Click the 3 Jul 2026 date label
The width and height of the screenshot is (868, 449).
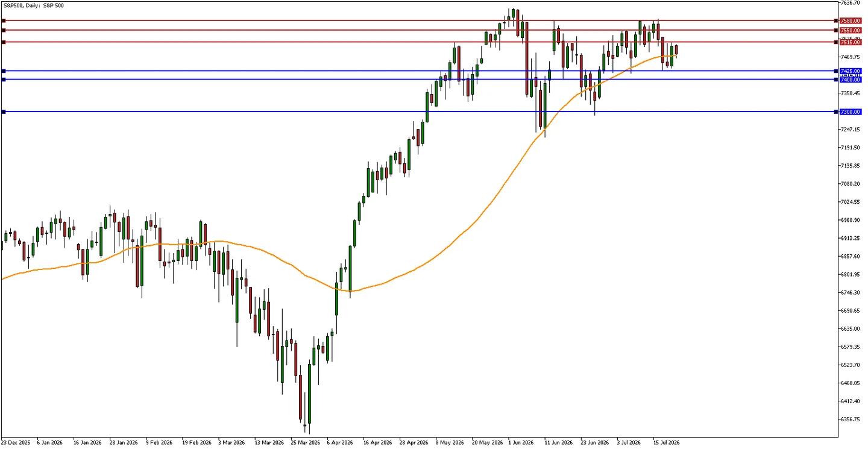click(630, 442)
